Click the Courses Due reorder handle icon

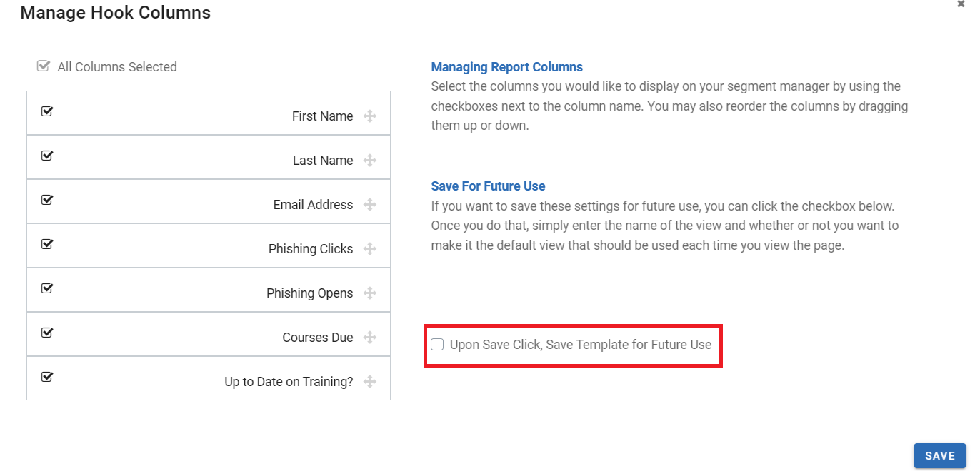(x=370, y=338)
